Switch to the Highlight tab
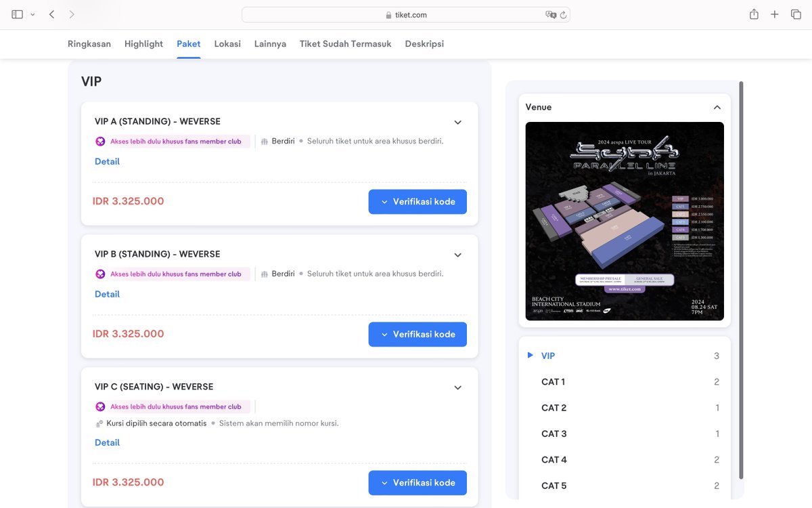The height and width of the screenshot is (508, 812). coord(143,44)
